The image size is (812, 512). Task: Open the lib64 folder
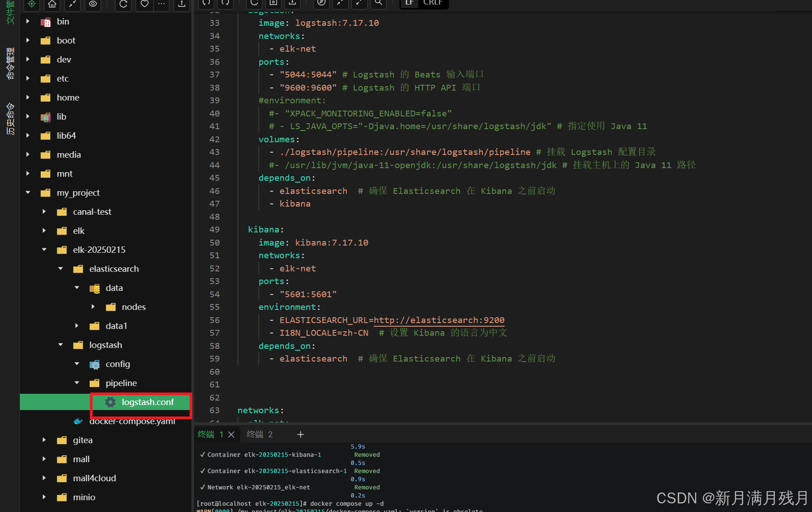click(66, 135)
